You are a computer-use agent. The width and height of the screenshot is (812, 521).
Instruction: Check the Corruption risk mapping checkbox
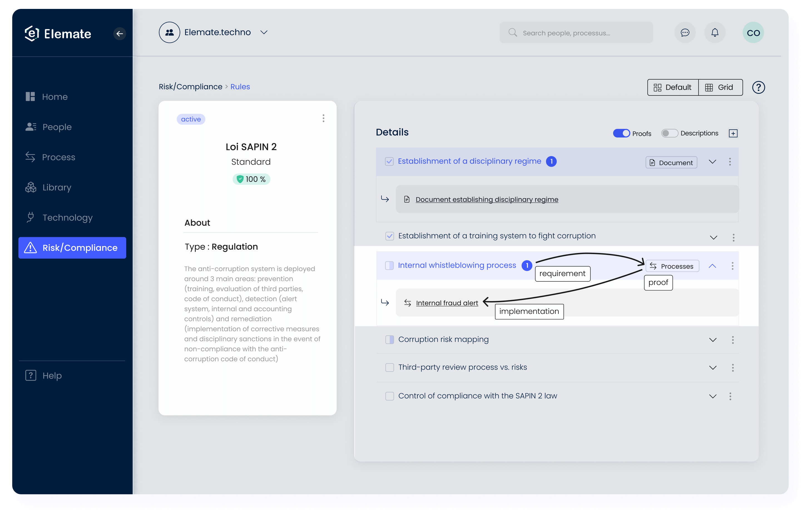coord(389,339)
